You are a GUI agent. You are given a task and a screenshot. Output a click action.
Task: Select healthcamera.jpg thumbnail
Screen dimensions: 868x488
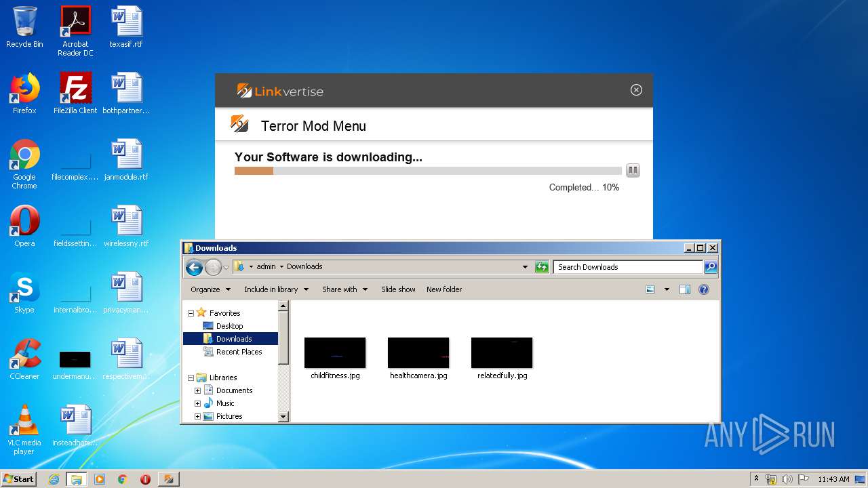418,359
